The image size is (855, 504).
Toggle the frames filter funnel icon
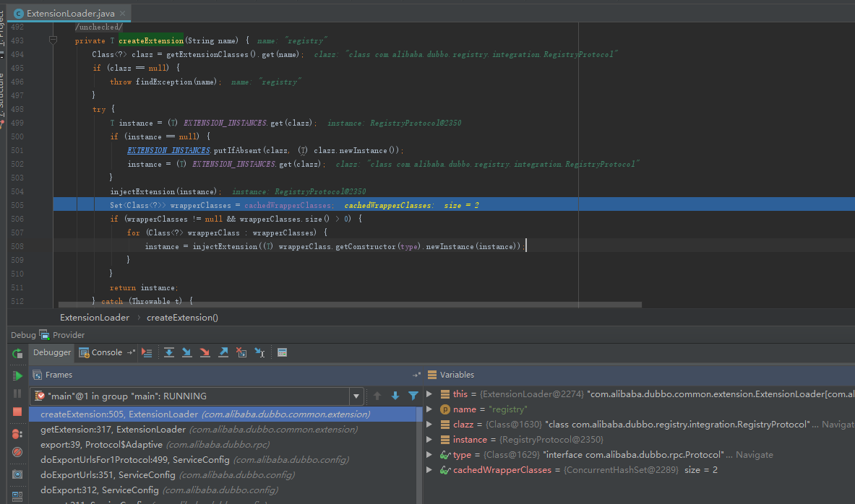click(413, 396)
